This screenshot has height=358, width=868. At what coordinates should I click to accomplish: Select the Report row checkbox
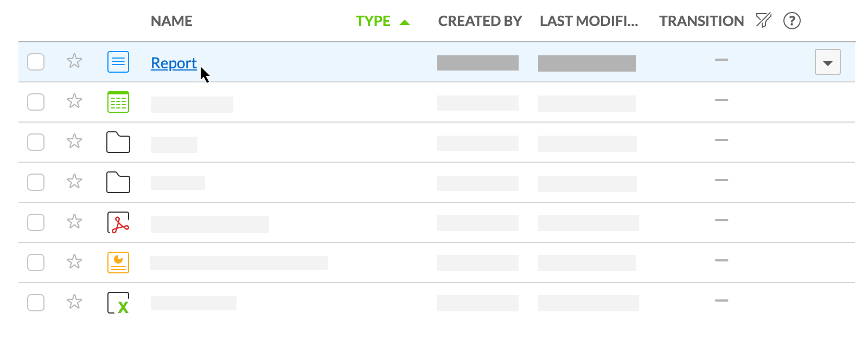(x=36, y=62)
